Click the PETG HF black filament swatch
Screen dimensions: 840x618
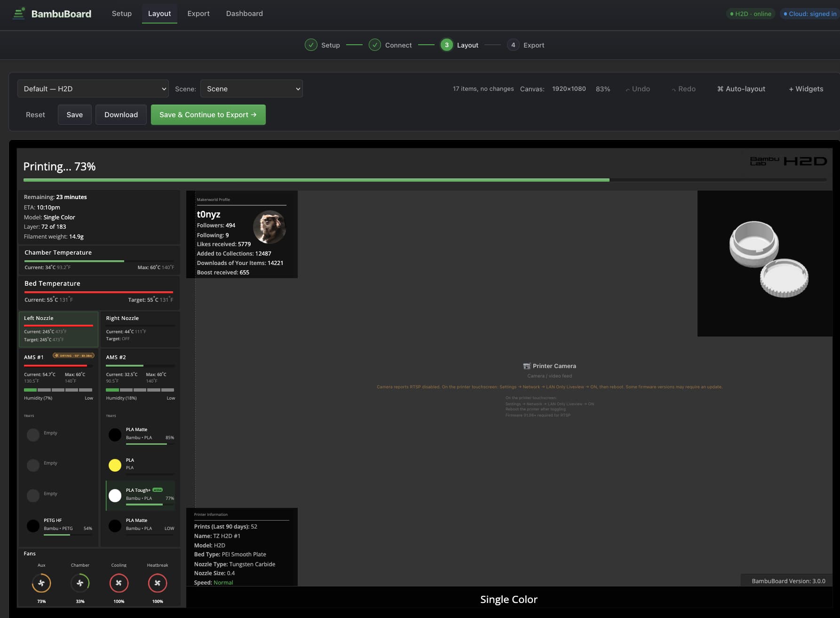point(33,526)
